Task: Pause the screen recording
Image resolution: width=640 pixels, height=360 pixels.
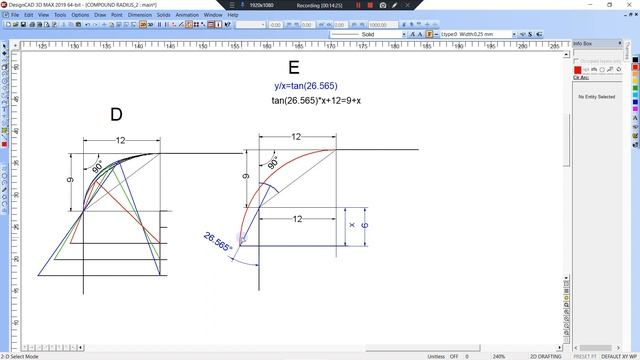Action: pyautogui.click(x=358, y=5)
